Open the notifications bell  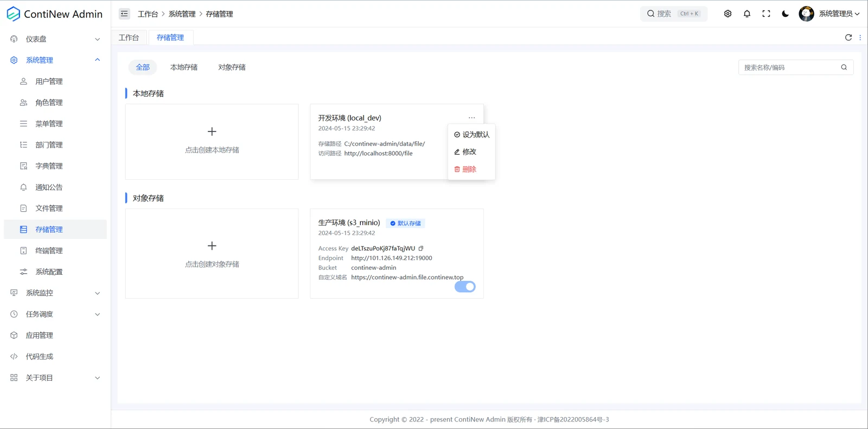tap(747, 14)
